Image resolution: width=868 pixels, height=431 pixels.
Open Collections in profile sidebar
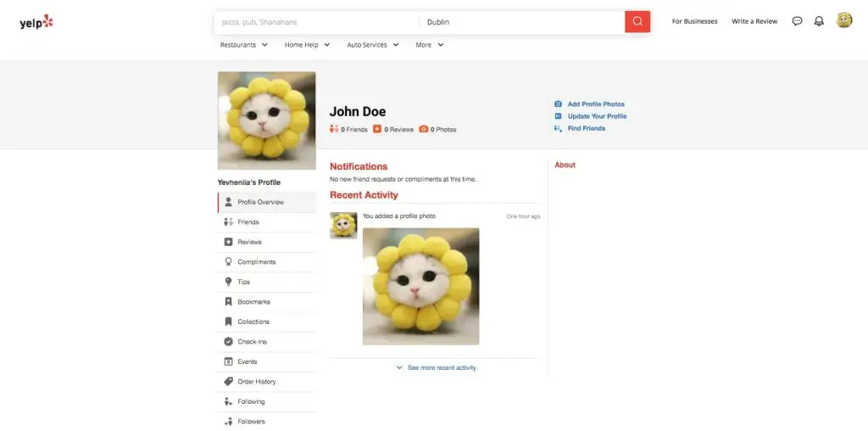coord(267,322)
